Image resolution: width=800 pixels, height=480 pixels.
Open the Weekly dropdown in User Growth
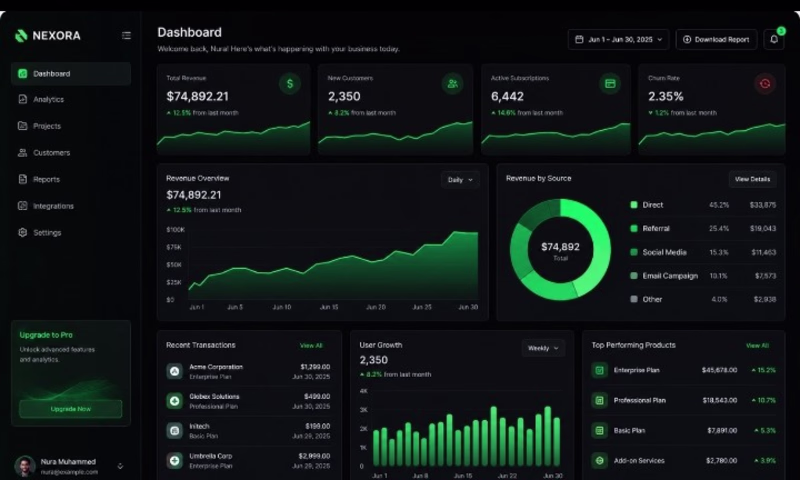[543, 348]
